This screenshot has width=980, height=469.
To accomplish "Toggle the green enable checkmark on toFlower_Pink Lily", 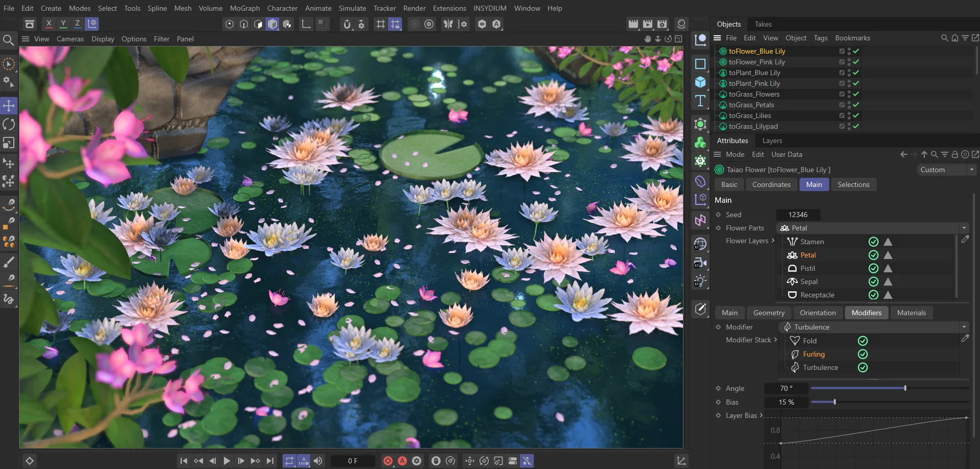I will tap(856, 62).
